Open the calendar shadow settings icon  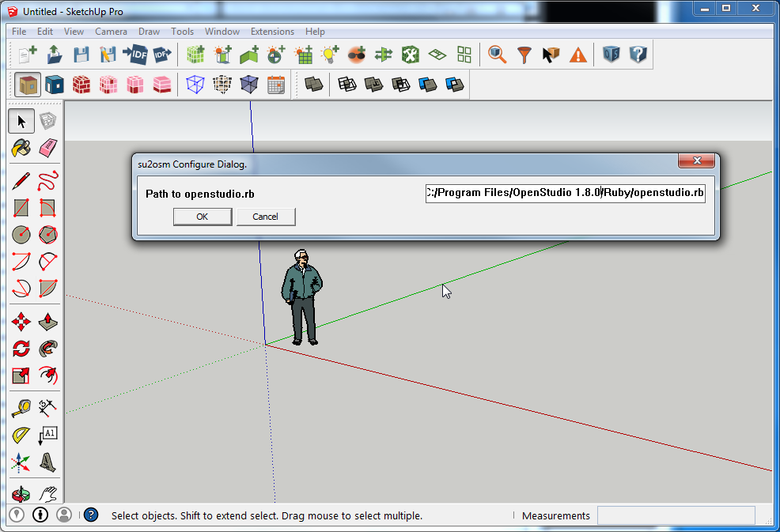point(275,85)
